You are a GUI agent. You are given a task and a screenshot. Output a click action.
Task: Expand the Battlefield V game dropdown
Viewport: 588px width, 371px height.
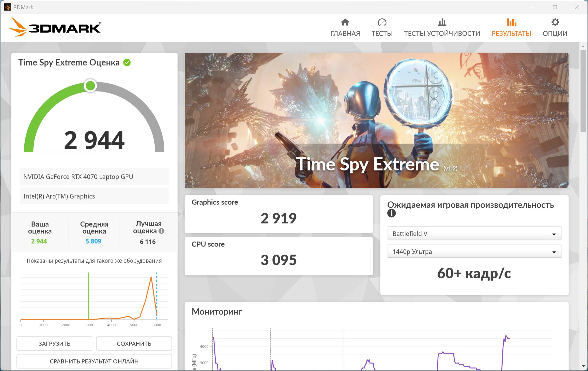pos(474,234)
